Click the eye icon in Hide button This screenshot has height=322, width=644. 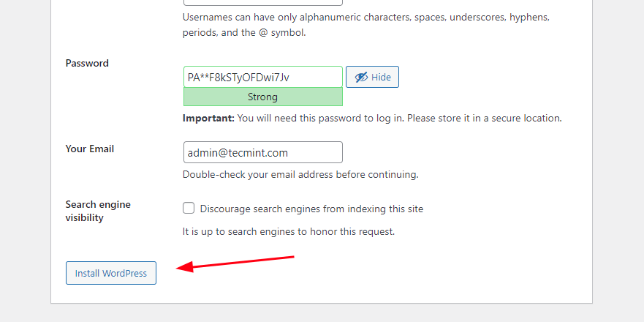pos(361,78)
